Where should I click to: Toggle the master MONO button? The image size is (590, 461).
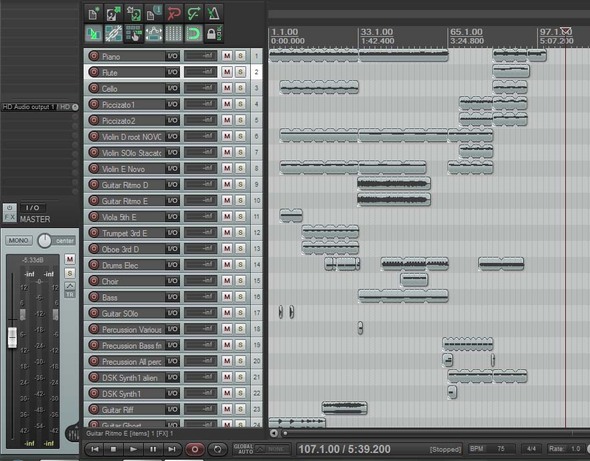pos(18,240)
